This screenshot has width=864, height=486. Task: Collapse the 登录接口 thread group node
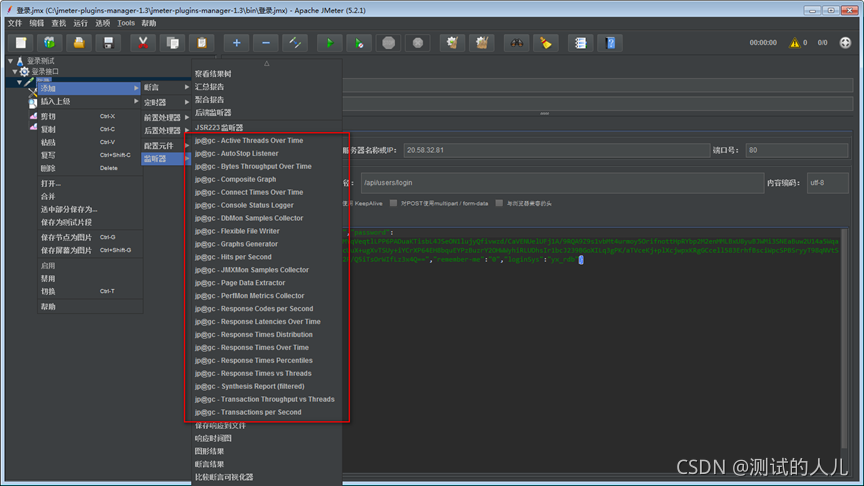point(15,72)
